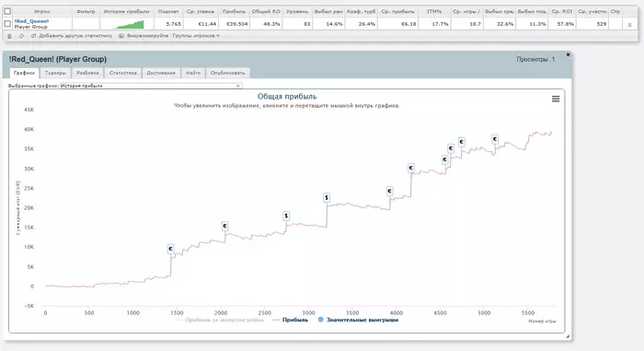The height and width of the screenshot is (351, 644).
Task: Sort by Ср. ROI column header
Action: [562, 12]
